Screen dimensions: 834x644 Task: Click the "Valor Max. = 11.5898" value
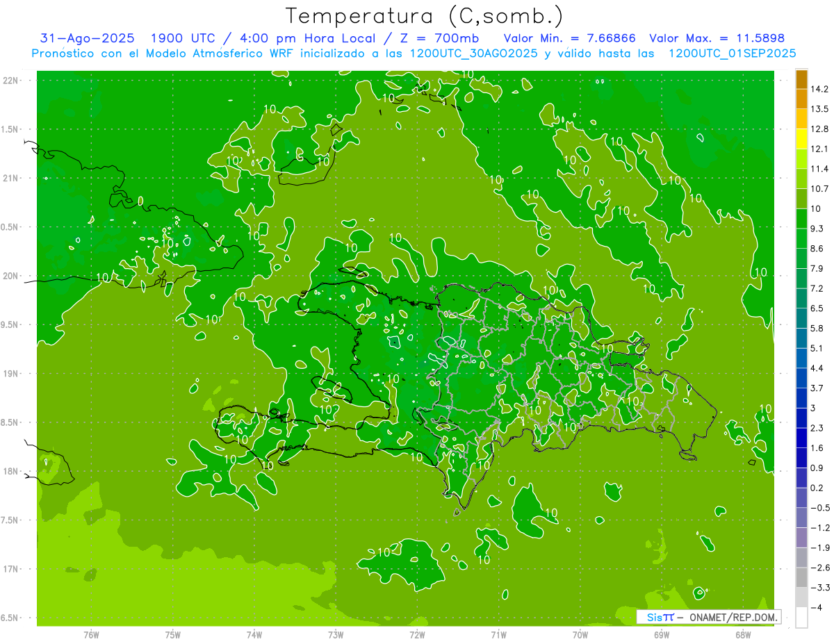717,38
